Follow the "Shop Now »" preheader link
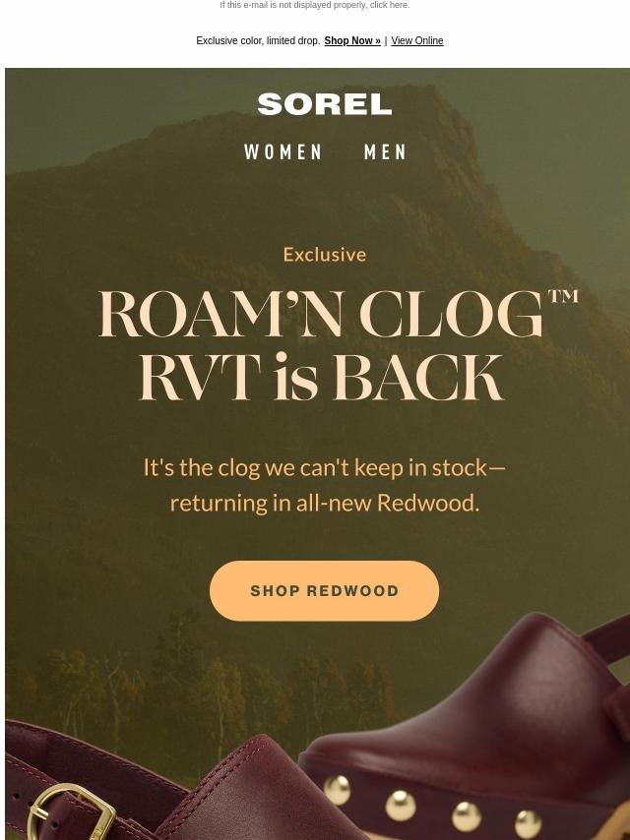This screenshot has height=840, width=630. (x=352, y=40)
